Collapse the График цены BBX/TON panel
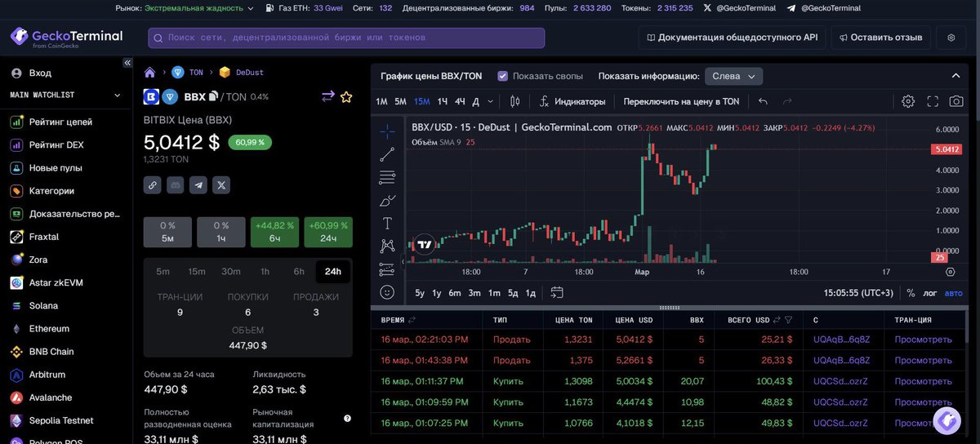Screen dimensions: 980x444 click(956, 76)
